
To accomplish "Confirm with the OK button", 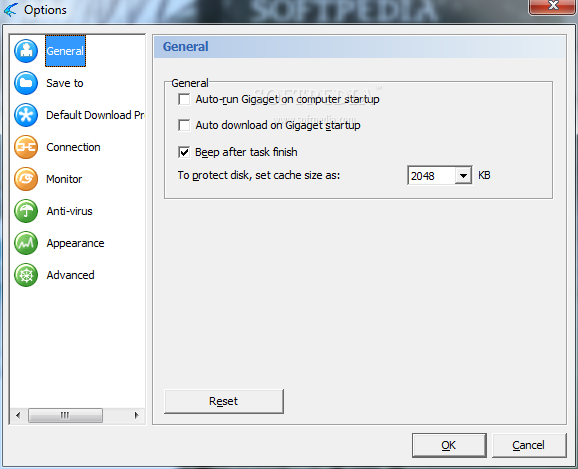I will (x=449, y=445).
